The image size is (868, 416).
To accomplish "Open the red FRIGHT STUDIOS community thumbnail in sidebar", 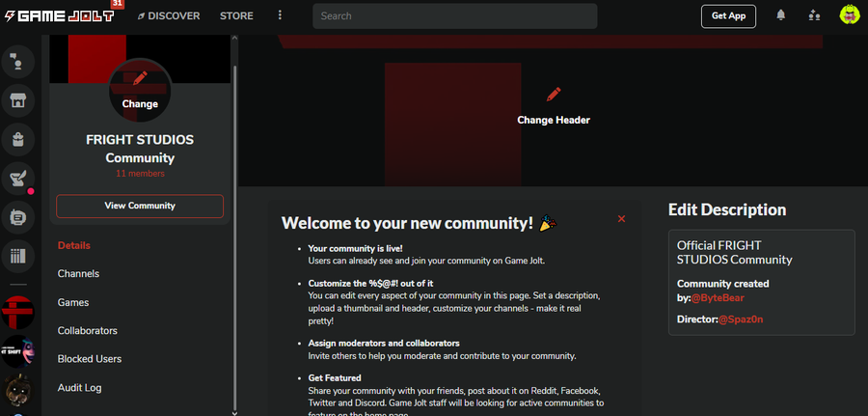I will click(x=18, y=313).
